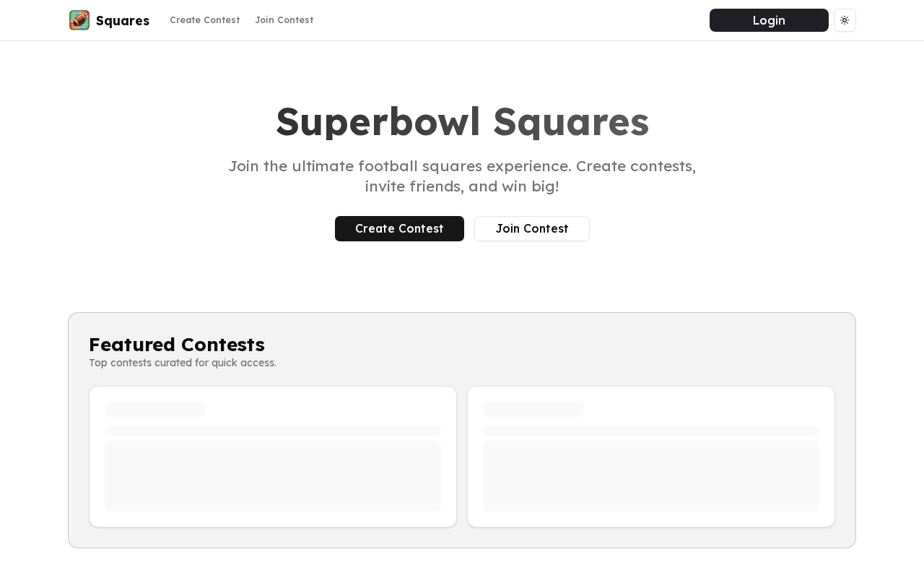The height and width of the screenshot is (578, 924).
Task: Click the black Create Contest hero button
Action: pyautogui.click(x=399, y=228)
